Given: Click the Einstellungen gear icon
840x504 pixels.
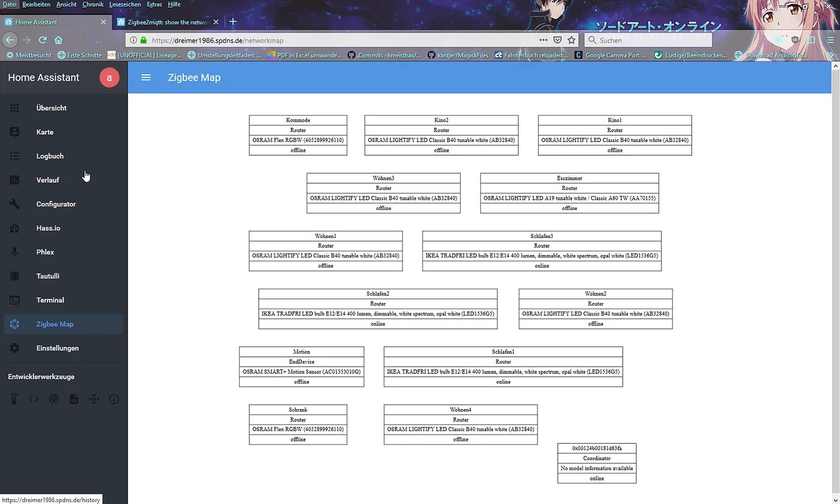Looking at the screenshot, I should click(15, 348).
